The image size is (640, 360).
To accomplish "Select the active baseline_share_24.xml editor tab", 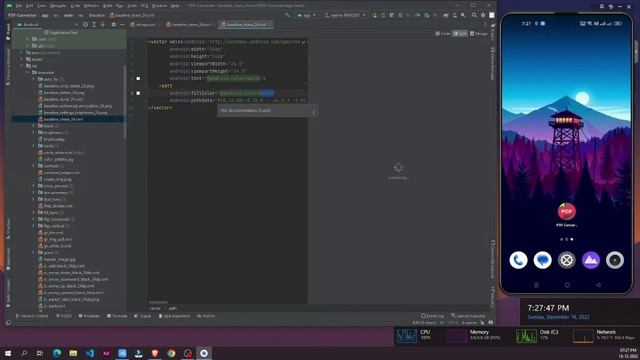I will [x=246, y=24].
